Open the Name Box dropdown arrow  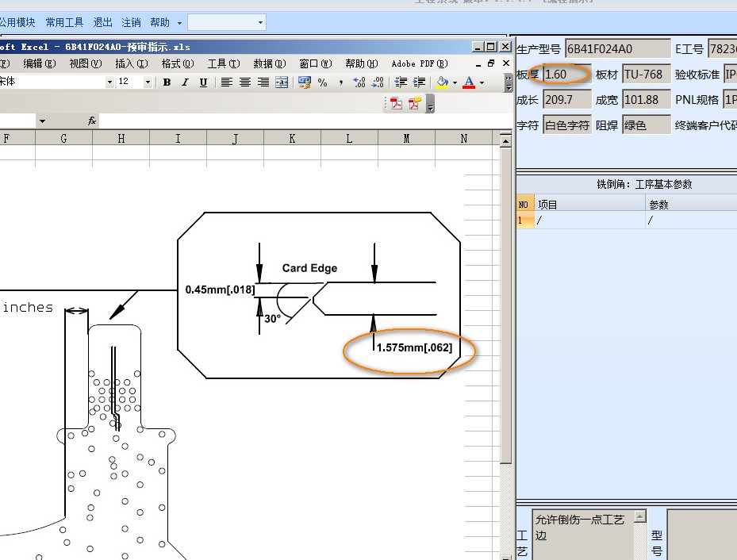tap(42, 121)
